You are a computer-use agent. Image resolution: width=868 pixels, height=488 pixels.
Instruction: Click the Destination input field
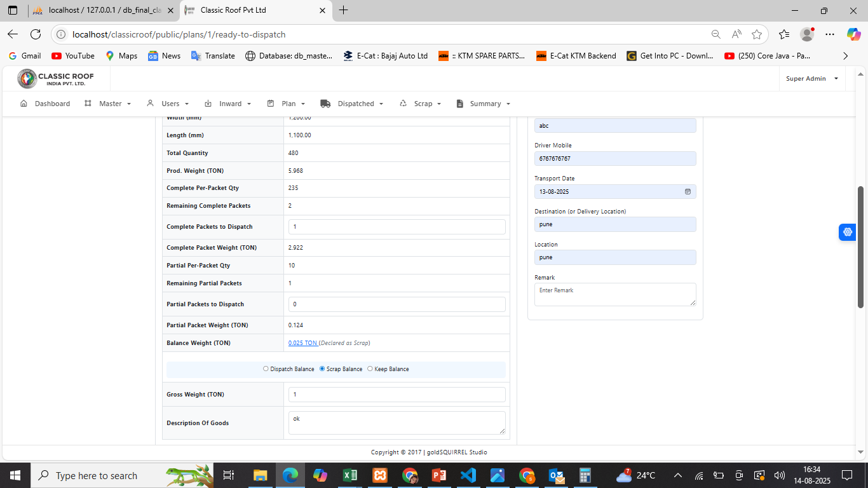(x=615, y=224)
